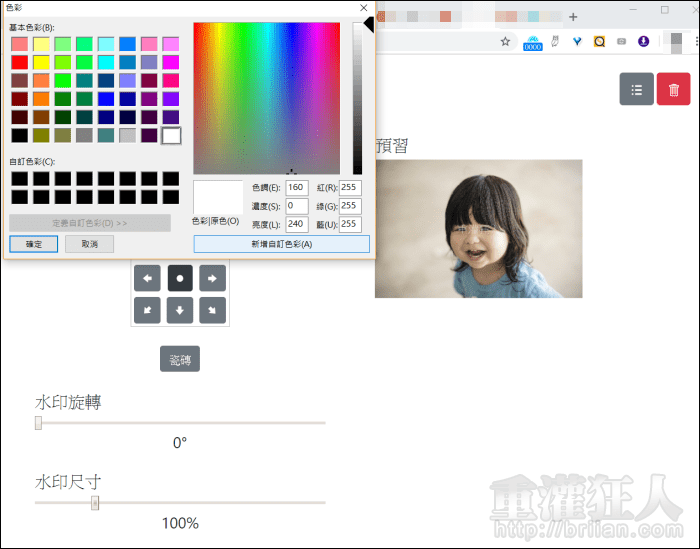The height and width of the screenshot is (549, 700).
Task: Bookmark this page with the star icon
Action: (x=505, y=42)
